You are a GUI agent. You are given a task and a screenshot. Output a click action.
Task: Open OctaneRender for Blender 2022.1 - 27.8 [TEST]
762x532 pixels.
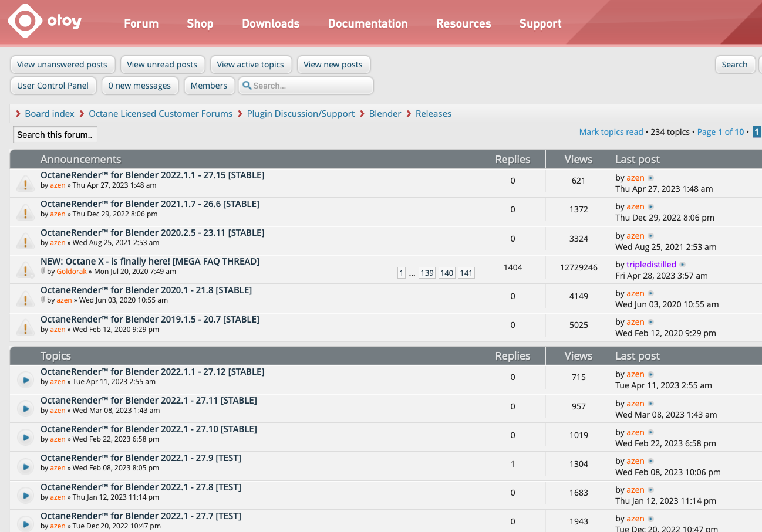pyautogui.click(x=141, y=487)
